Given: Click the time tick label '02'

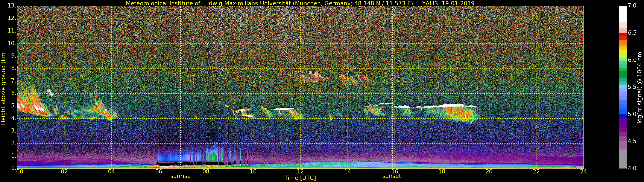Looking at the screenshot, I should click(64, 171).
